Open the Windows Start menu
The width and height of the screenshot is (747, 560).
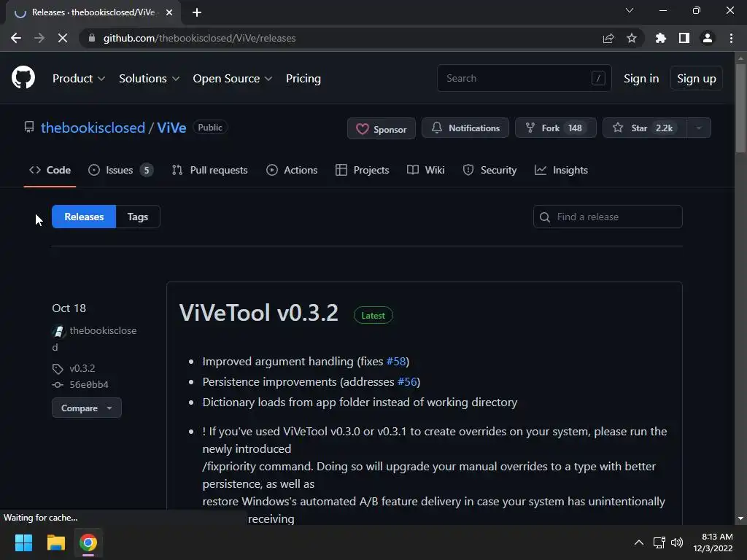(x=23, y=542)
